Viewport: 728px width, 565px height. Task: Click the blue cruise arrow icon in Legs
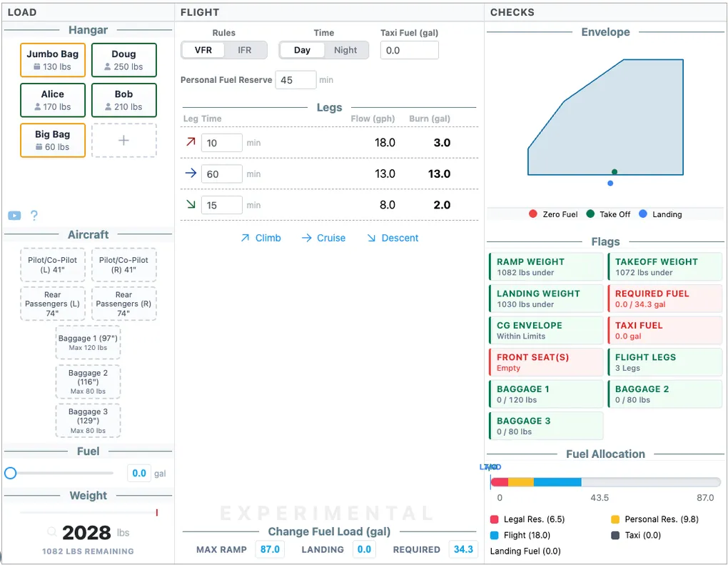pyautogui.click(x=191, y=174)
